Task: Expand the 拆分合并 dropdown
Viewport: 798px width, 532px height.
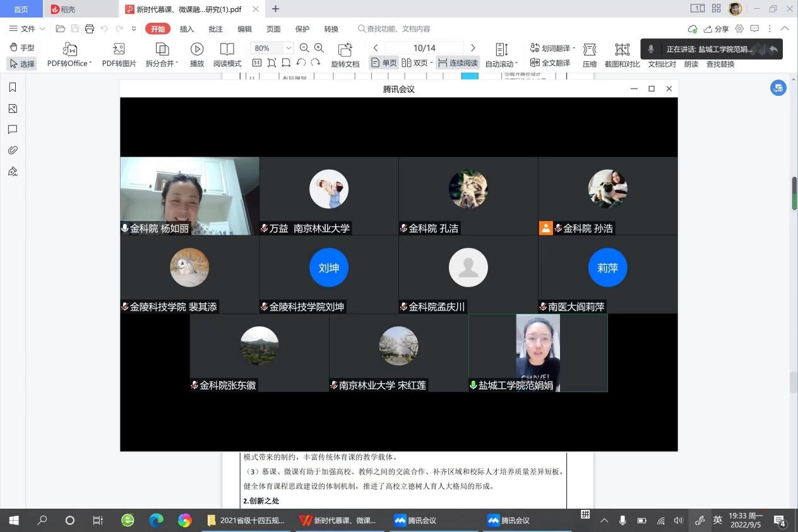Action: tap(177, 64)
